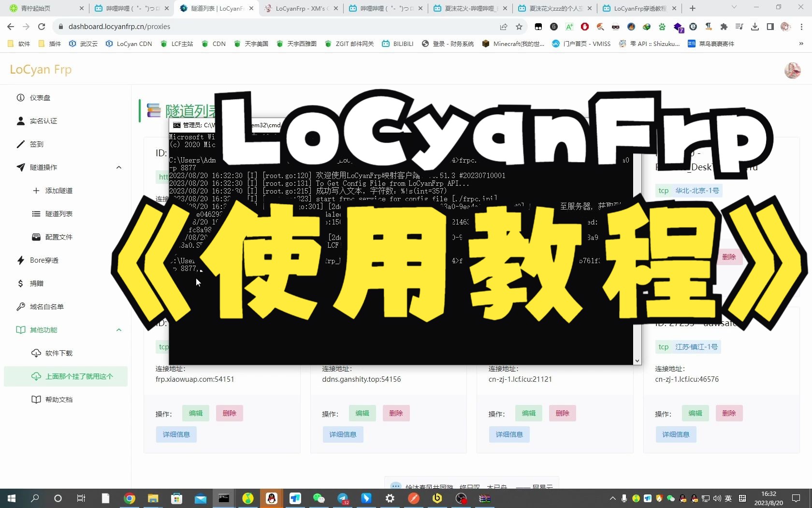The image size is (812, 508).
Task: Open extensions puzzle icon
Action: tap(724, 27)
